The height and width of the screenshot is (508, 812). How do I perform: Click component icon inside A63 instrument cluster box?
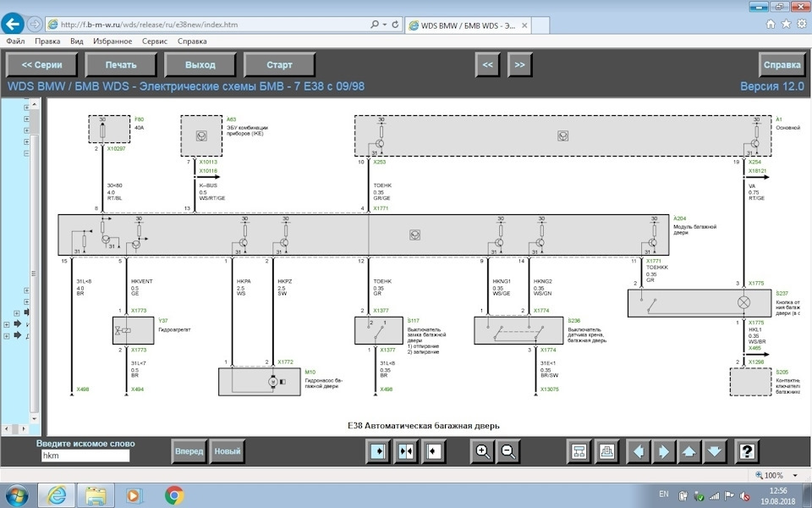tap(201, 135)
